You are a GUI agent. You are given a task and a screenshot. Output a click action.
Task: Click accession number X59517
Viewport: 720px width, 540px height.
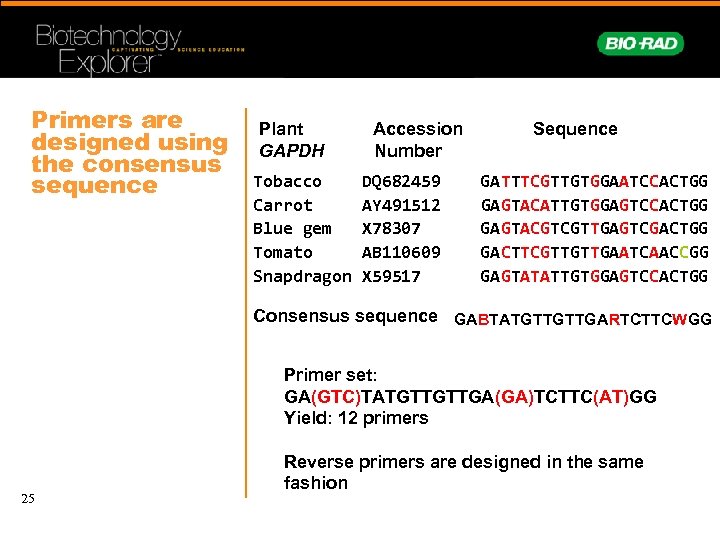click(391, 276)
